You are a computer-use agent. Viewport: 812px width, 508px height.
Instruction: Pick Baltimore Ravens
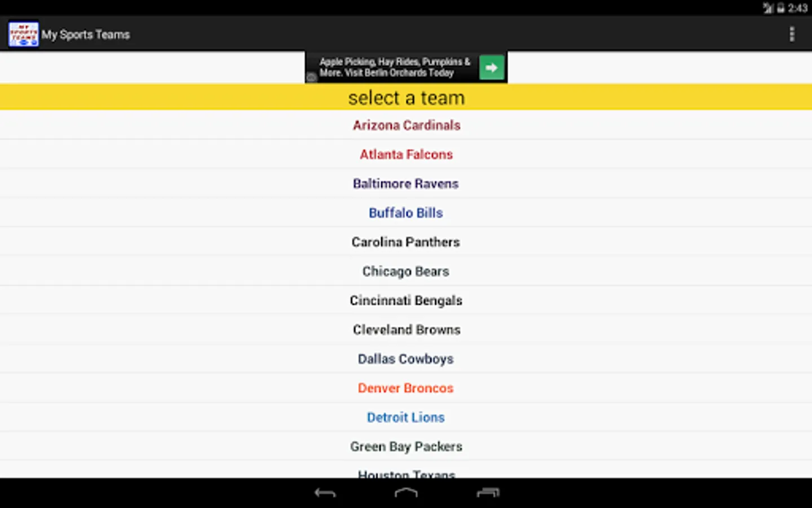[x=406, y=183]
